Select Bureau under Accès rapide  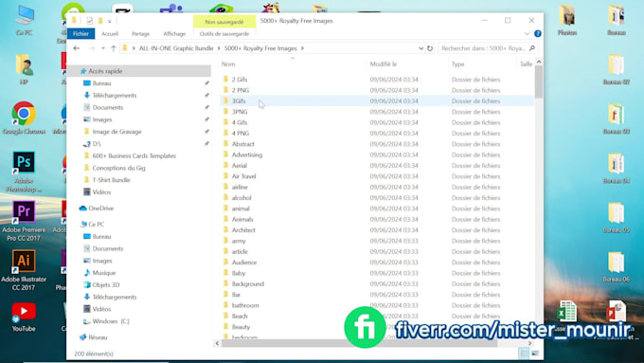click(101, 83)
